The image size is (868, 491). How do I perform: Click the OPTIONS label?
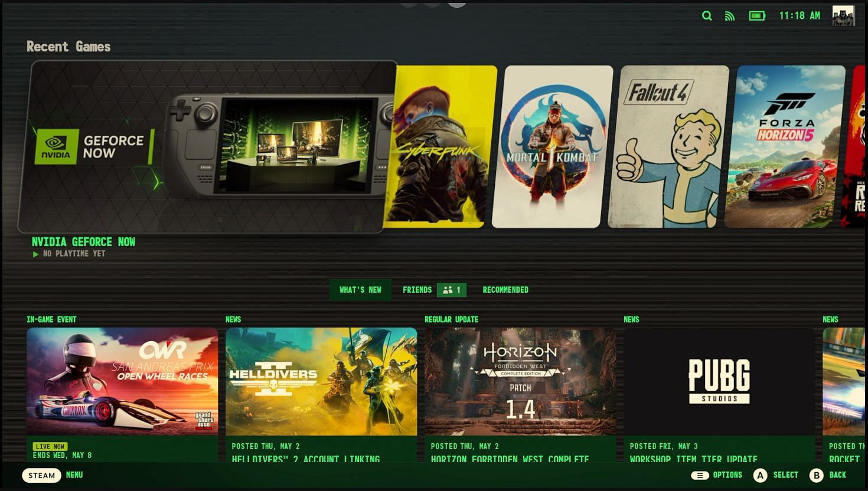click(x=727, y=475)
